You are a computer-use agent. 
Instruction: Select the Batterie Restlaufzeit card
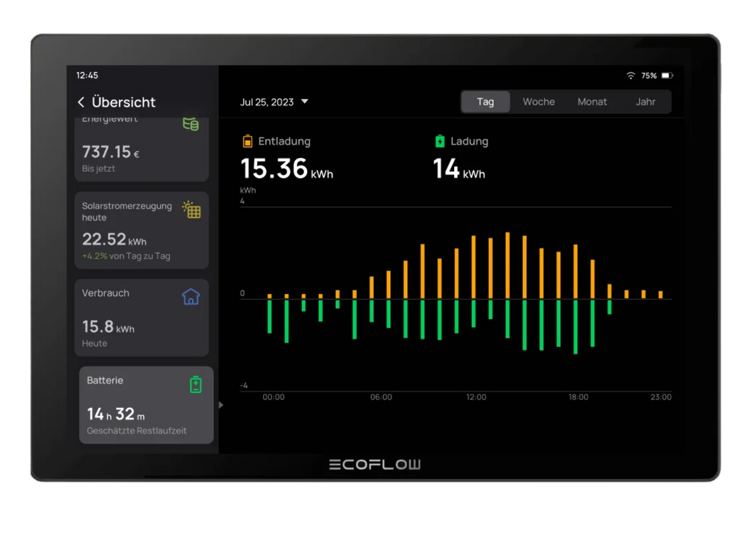(x=146, y=405)
